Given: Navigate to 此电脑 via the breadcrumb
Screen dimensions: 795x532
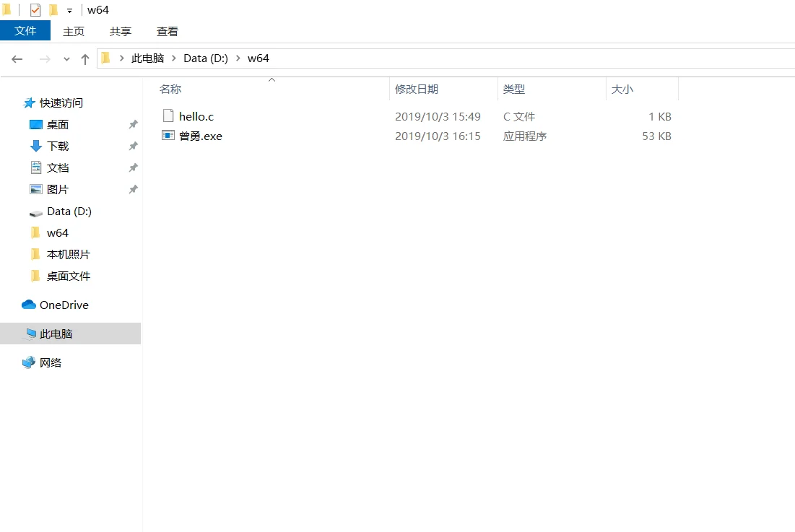Looking at the screenshot, I should [147, 58].
